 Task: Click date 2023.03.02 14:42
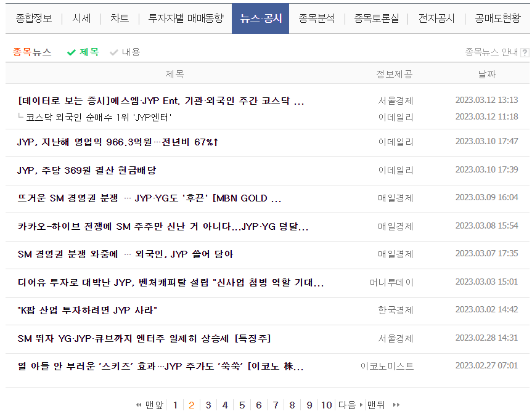[486, 309]
